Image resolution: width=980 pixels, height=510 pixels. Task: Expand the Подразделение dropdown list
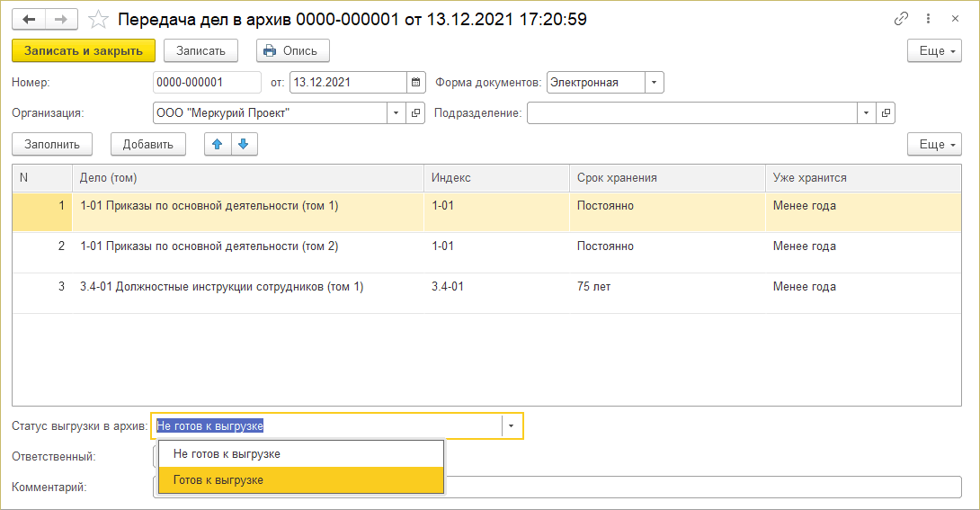click(x=866, y=113)
